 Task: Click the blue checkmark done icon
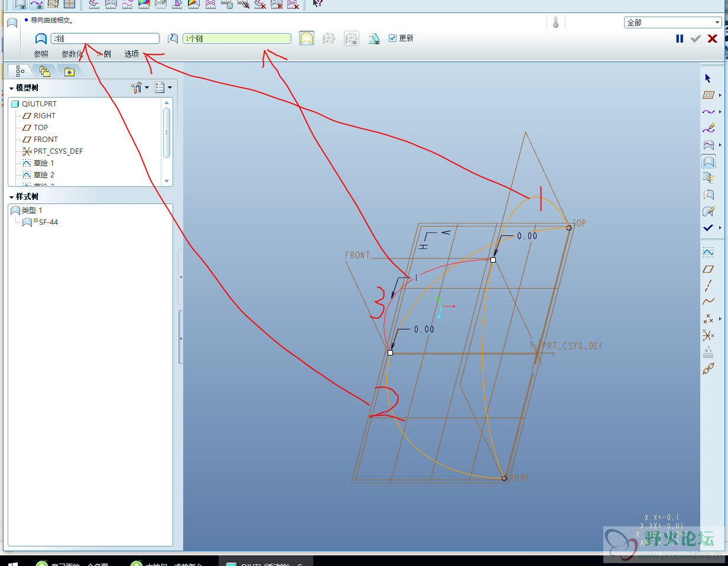pyautogui.click(x=708, y=228)
